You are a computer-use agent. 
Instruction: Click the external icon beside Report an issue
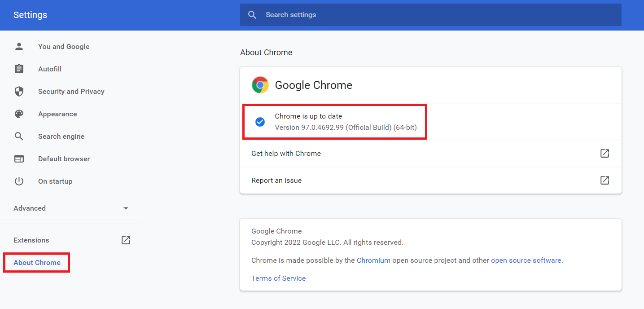605,180
